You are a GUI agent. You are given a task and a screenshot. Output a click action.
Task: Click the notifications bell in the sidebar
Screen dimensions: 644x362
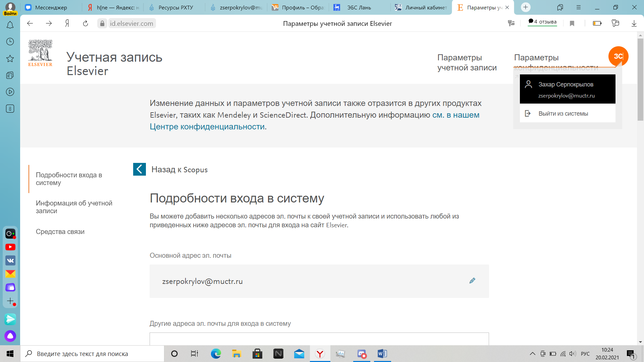10,25
